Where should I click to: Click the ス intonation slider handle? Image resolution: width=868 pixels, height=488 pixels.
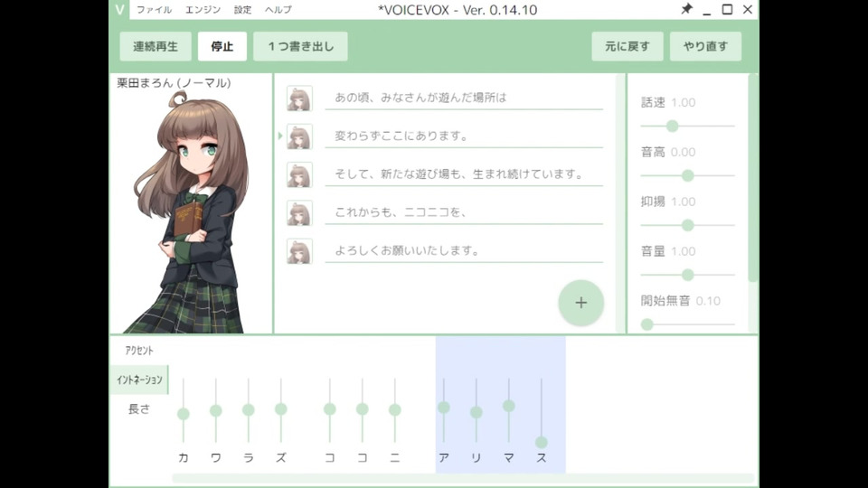(x=542, y=442)
